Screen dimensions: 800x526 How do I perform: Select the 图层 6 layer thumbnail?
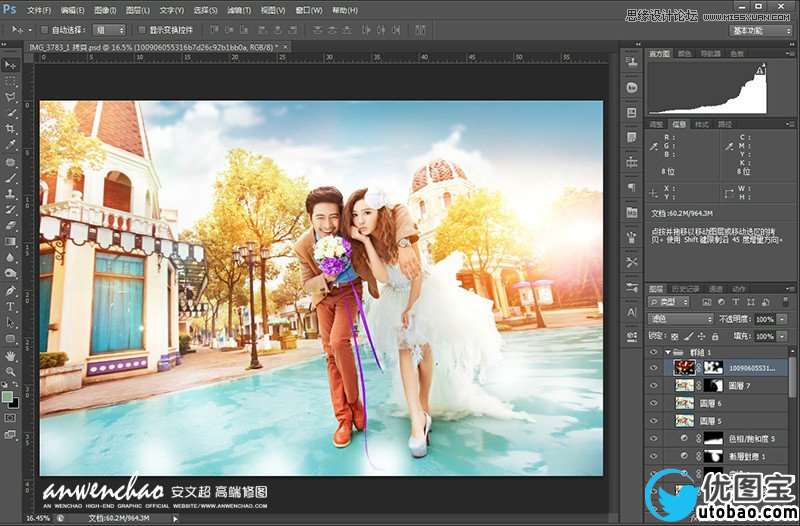(684, 403)
